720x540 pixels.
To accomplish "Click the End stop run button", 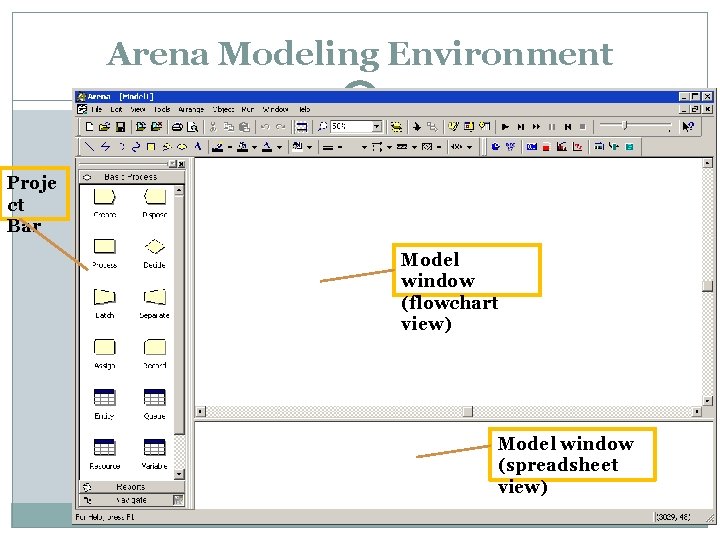I will 583,127.
